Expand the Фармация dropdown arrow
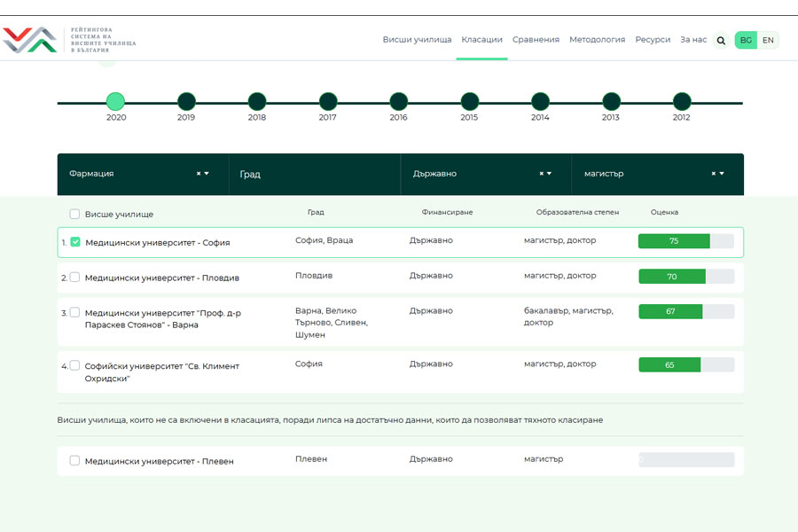The height and width of the screenshot is (532, 798). [207, 174]
